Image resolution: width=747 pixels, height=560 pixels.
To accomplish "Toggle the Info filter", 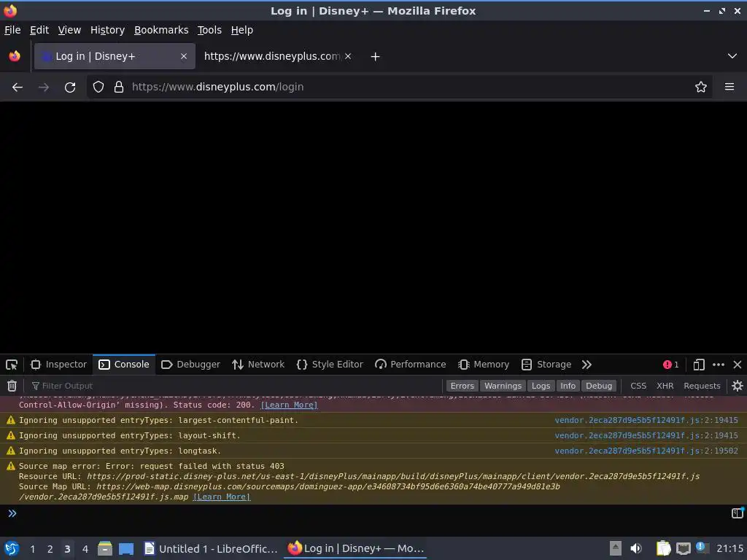I will [568, 386].
